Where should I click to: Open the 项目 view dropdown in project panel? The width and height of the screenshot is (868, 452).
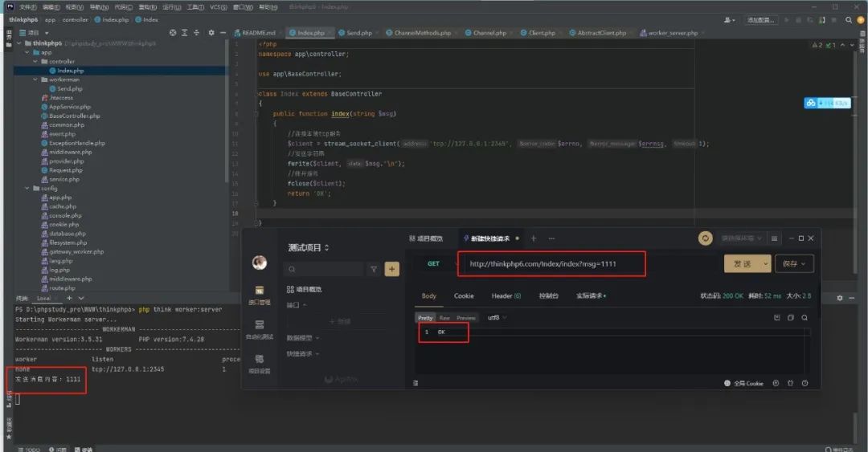point(35,33)
